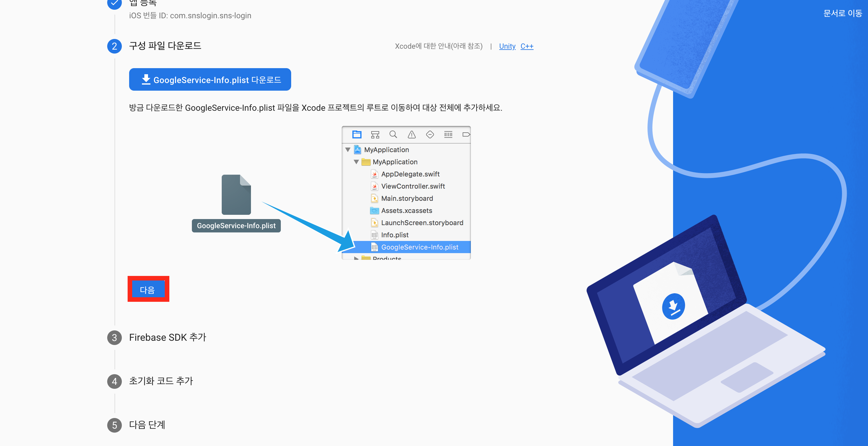
Task: Click the lines report navigator icon
Action: 448,135
